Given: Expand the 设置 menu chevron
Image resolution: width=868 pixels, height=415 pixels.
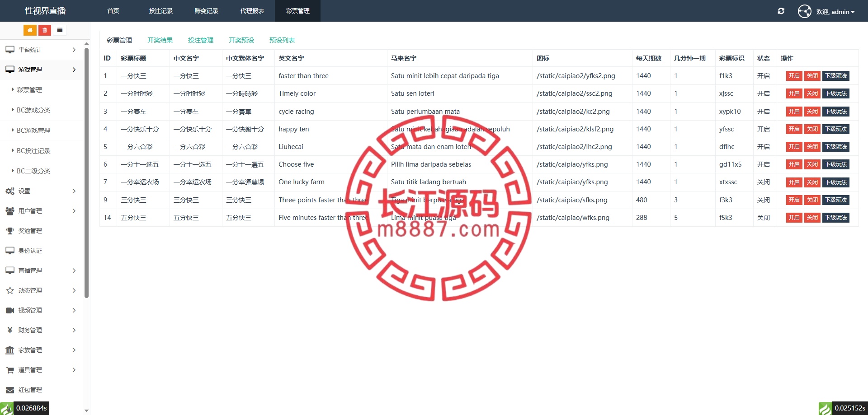Looking at the screenshot, I should (x=74, y=191).
